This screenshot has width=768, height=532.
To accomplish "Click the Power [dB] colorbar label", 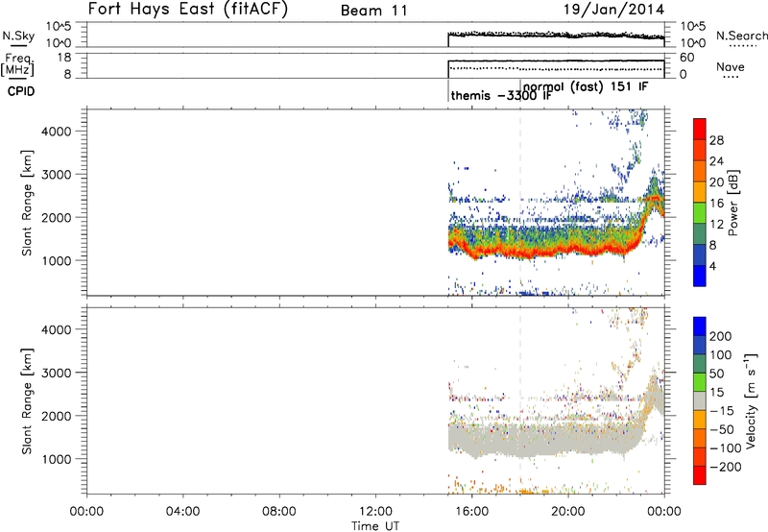I will (732, 203).
